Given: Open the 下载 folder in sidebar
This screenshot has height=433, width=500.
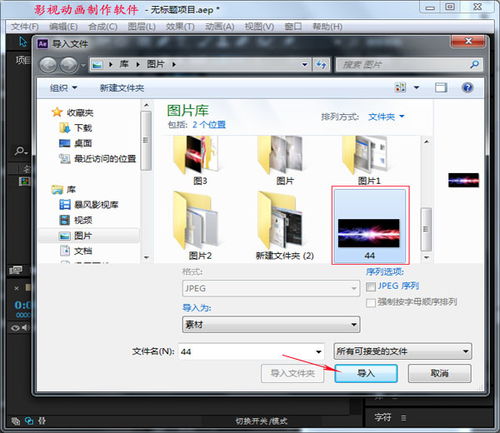Looking at the screenshot, I should point(75,128).
